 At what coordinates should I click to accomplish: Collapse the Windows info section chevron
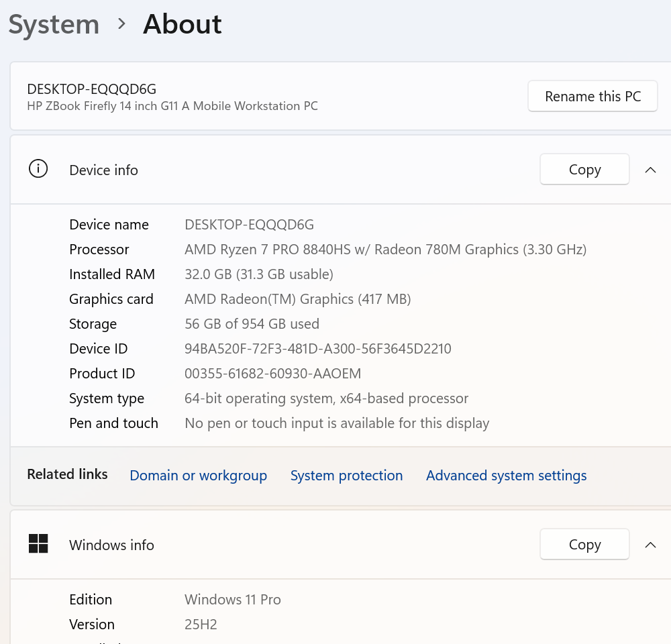(x=650, y=545)
